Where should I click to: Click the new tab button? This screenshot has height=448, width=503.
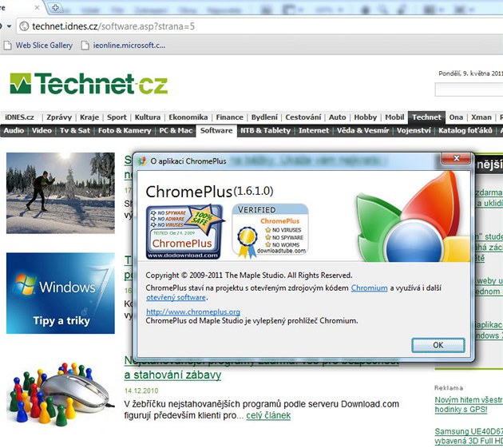point(56,8)
